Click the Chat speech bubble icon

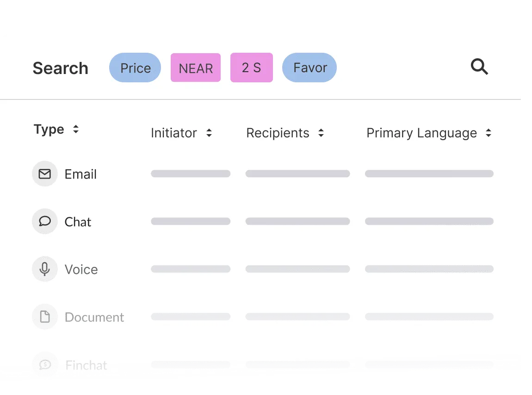(x=44, y=222)
